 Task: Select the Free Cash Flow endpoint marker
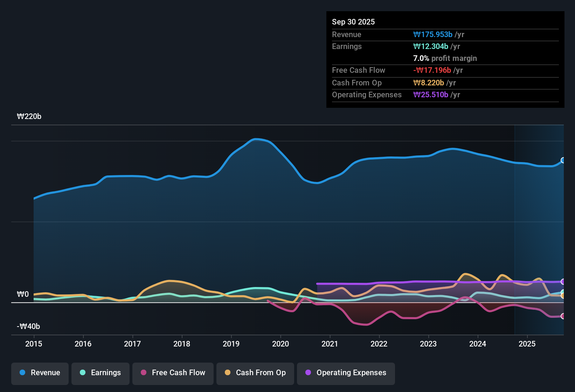563,316
